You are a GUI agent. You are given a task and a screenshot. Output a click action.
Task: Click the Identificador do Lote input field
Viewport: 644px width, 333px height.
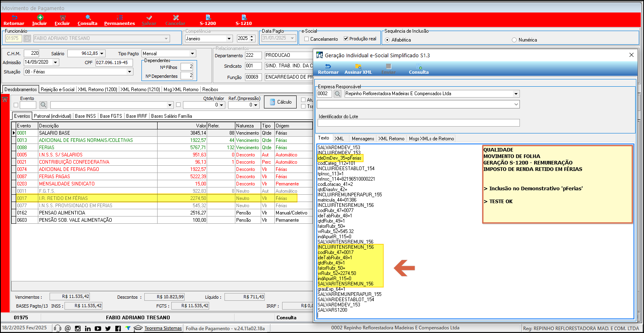click(418, 123)
